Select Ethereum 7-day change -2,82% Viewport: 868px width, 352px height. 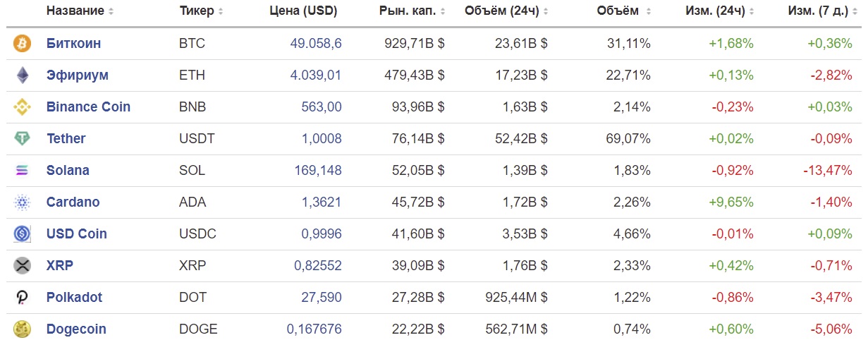point(830,75)
